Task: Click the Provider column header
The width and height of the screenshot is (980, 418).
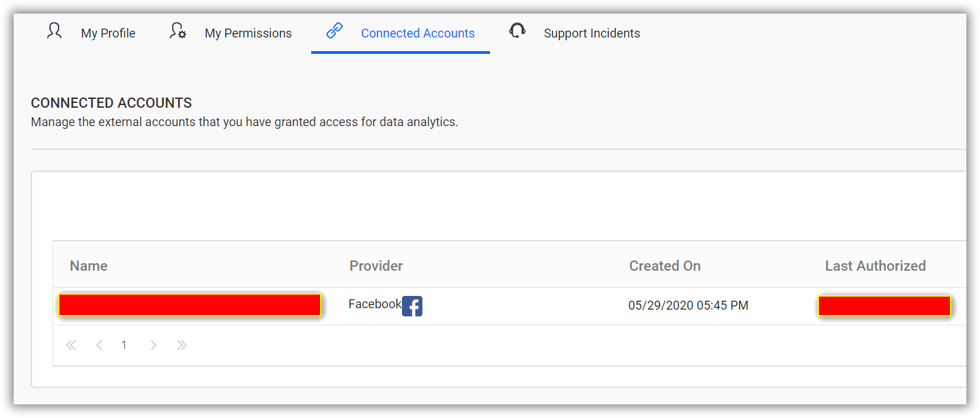Action: [376, 265]
